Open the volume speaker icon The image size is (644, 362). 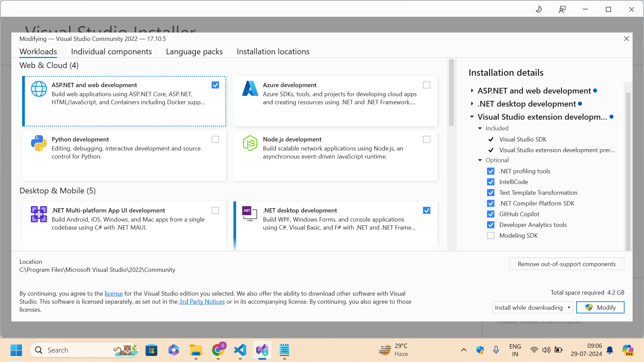546,350
